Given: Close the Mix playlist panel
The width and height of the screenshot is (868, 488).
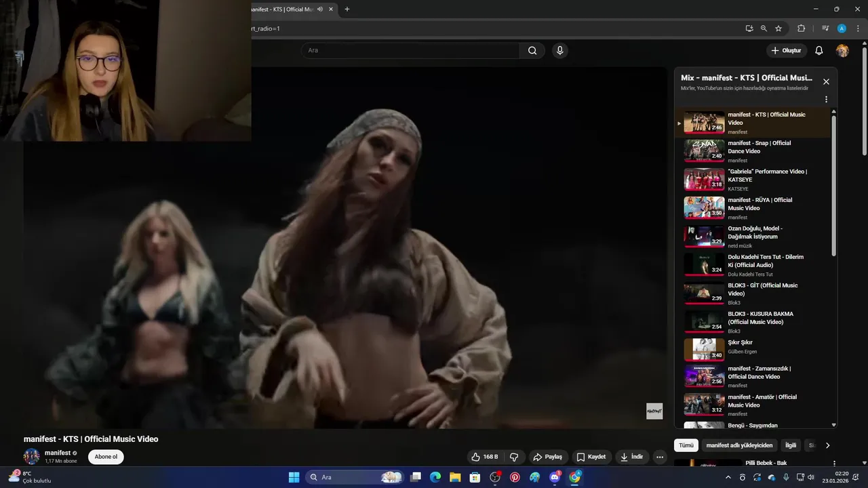Looking at the screenshot, I should point(826,82).
